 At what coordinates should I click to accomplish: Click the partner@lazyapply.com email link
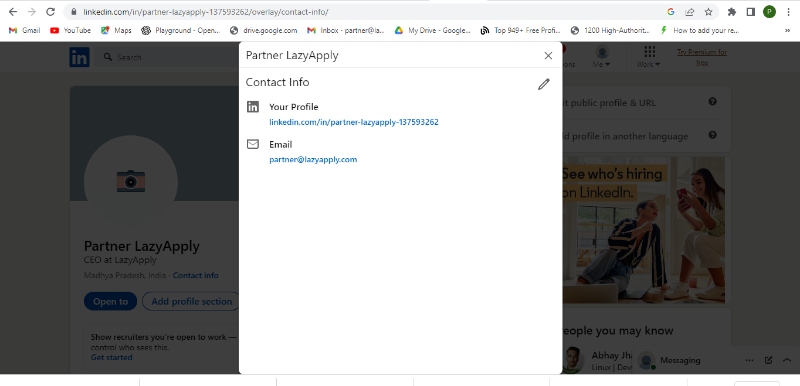(313, 159)
